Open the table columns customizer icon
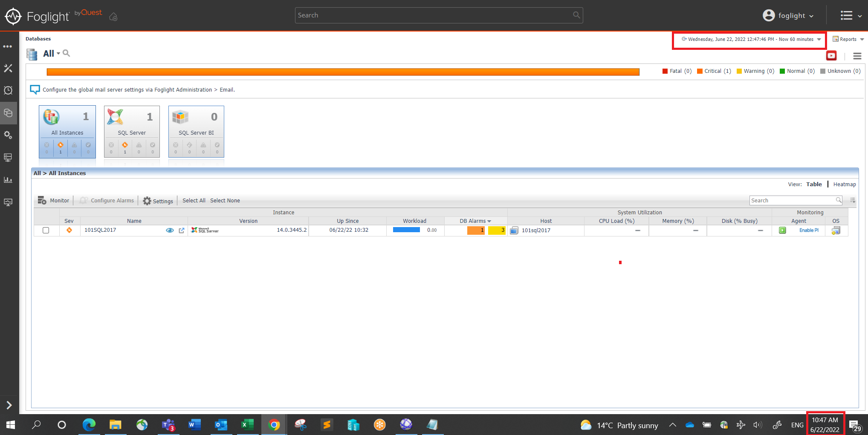This screenshot has width=868, height=435. point(853,200)
